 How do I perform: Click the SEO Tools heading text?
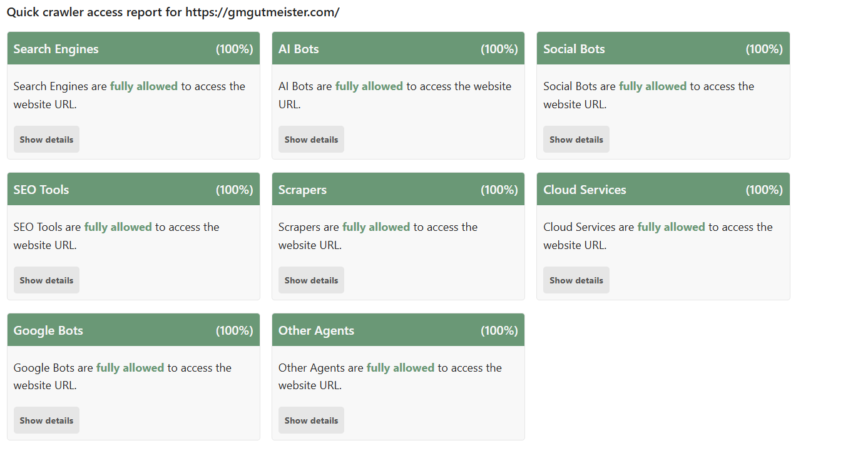(41, 190)
